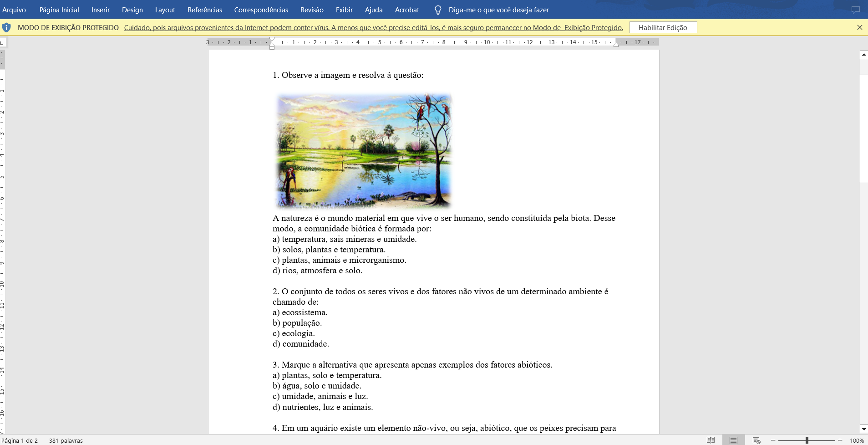Click the ruler tab-stop selector icon
Screen dimensions: 868x445
click(3, 42)
